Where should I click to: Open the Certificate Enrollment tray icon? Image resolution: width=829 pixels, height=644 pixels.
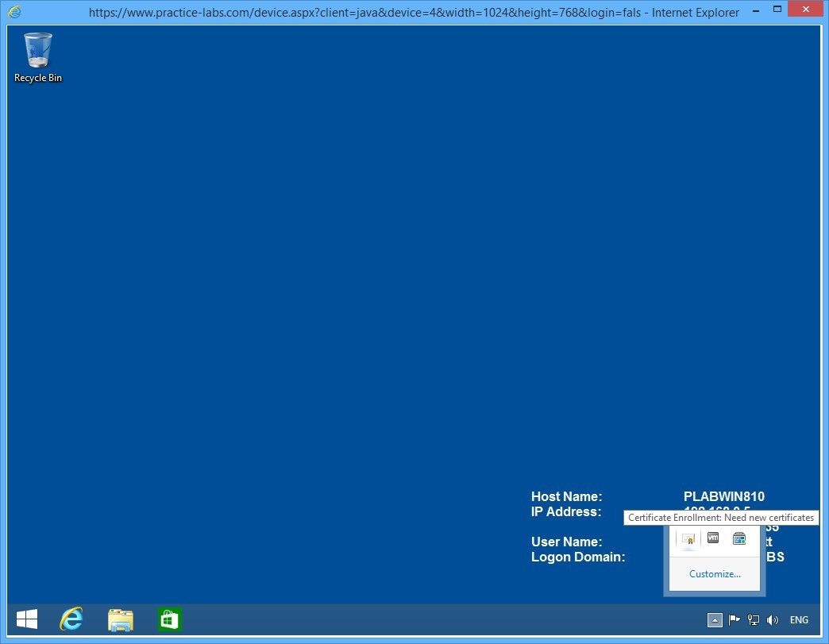pos(687,538)
